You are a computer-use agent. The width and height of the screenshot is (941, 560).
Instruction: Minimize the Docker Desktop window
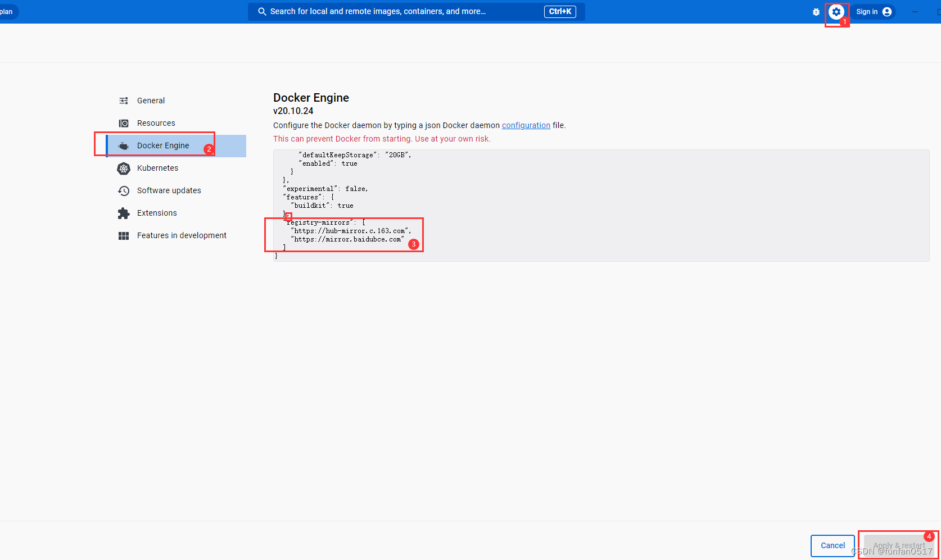point(915,12)
